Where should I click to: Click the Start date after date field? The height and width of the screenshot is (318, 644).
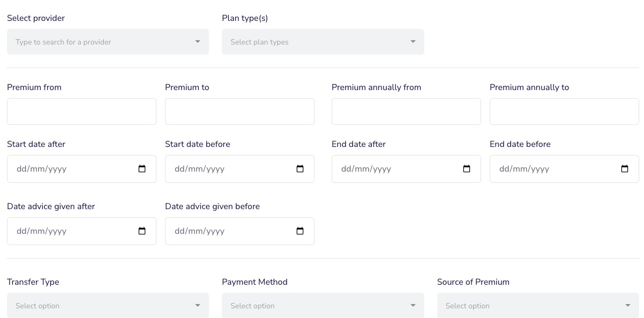(64, 169)
